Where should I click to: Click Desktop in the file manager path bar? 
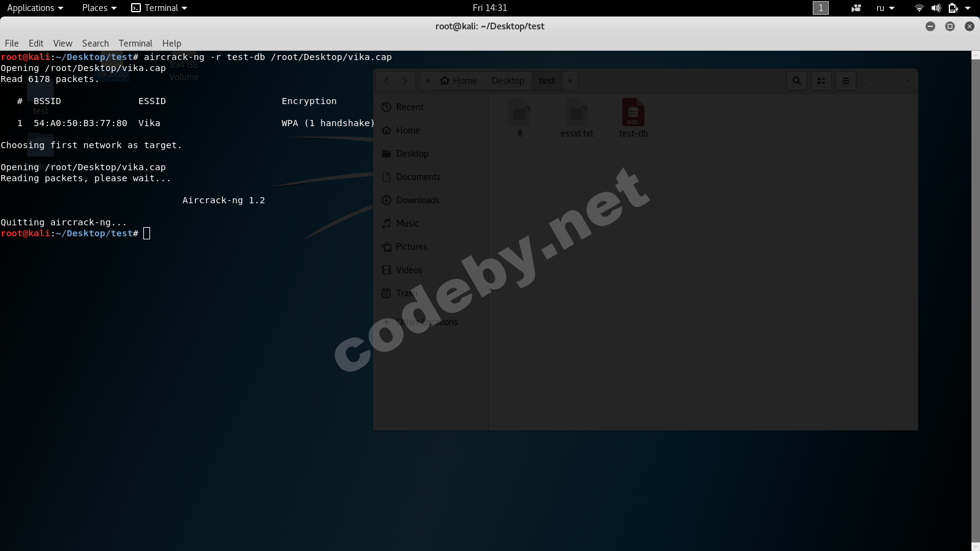tap(508, 81)
